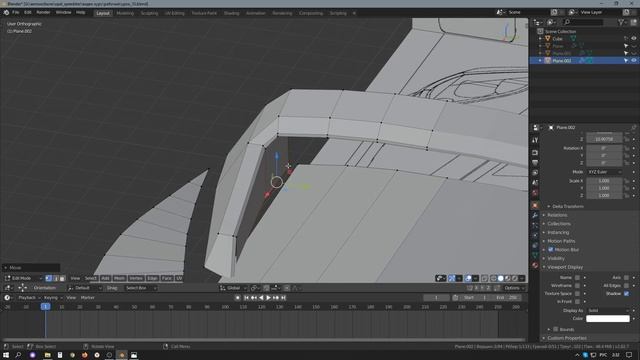Image resolution: width=640 pixels, height=360 pixels.
Task: Hide Cube in viewport with eye icon
Action: 634,38
